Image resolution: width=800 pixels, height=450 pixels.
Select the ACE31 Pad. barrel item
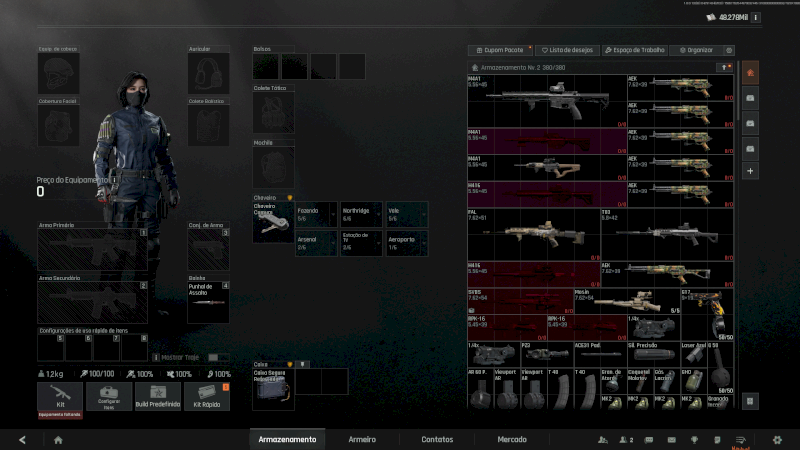coord(601,354)
